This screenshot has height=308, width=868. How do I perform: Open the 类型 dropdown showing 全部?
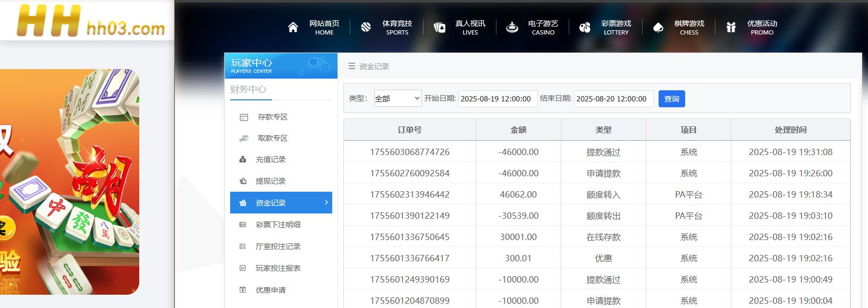pos(398,99)
